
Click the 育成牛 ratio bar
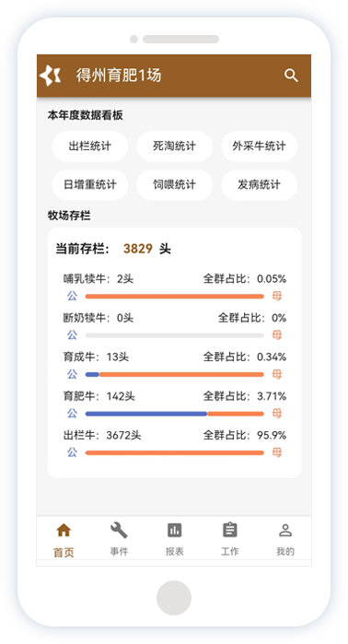click(x=174, y=375)
